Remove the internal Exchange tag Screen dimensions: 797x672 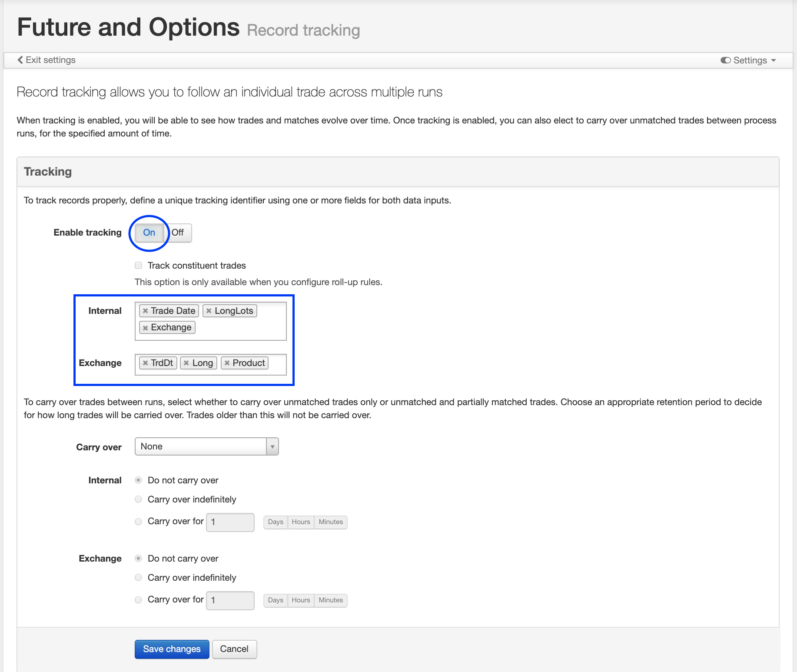pos(146,328)
